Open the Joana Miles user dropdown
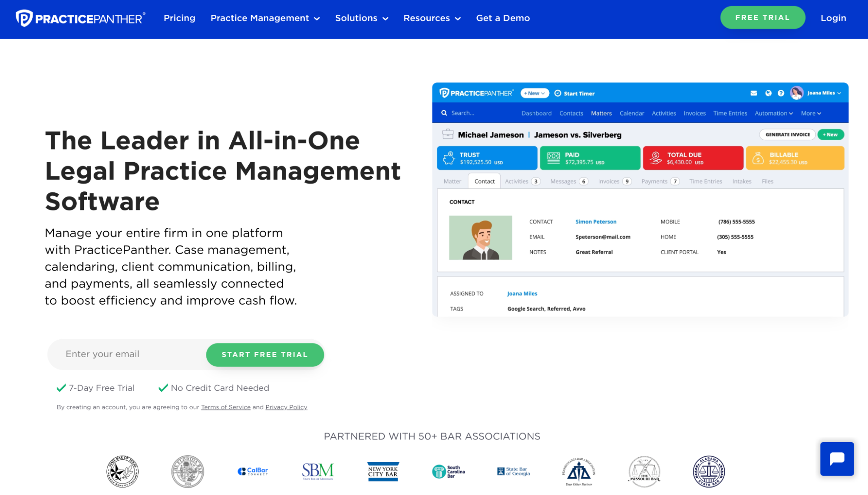868x495 pixels. click(x=824, y=93)
